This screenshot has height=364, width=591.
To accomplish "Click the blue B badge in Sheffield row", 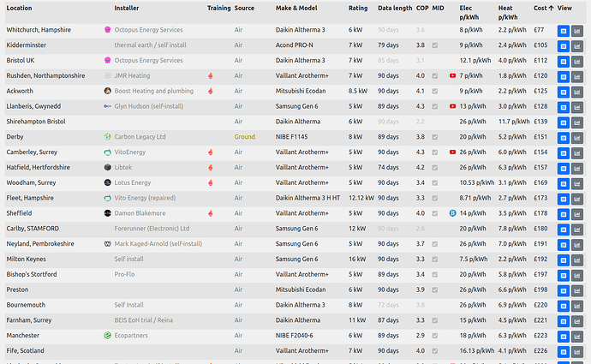I will (x=453, y=213).
